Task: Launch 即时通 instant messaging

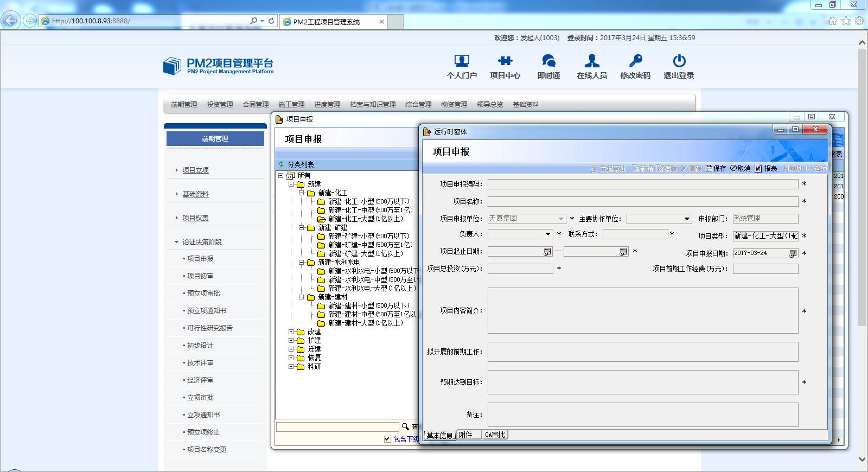Action: tap(548, 61)
